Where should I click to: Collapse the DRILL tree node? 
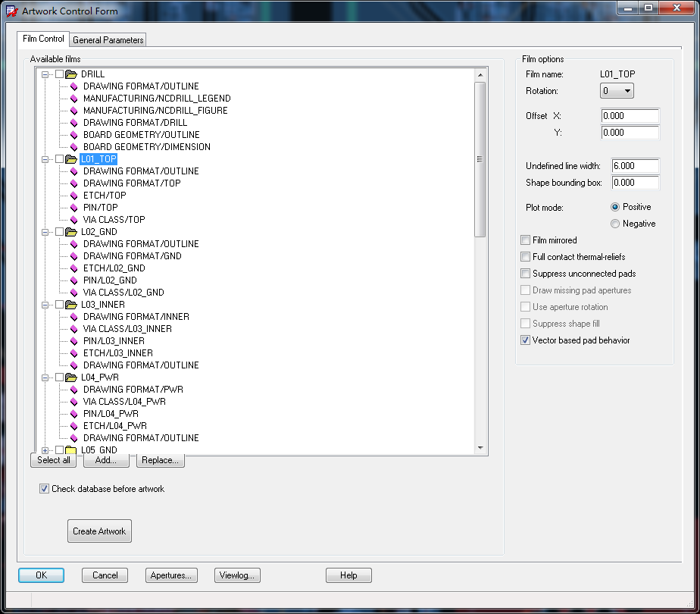(x=45, y=74)
